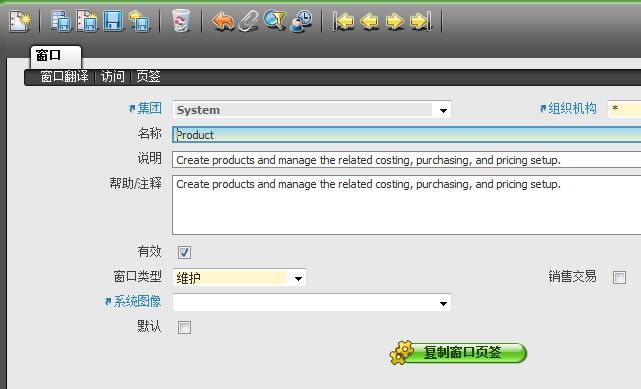Click the 组织机构 field showing asterisk
641x389 pixels.
click(x=624, y=109)
